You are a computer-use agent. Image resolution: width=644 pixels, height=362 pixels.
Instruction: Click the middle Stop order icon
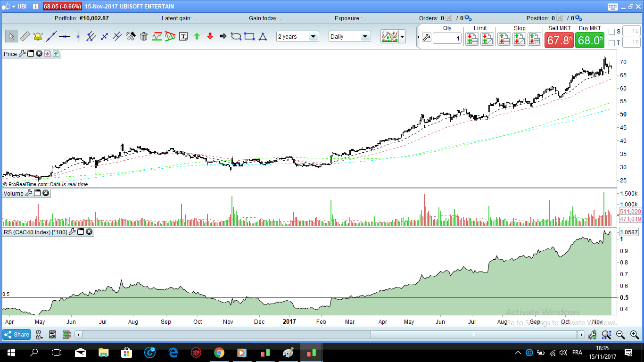click(519, 39)
